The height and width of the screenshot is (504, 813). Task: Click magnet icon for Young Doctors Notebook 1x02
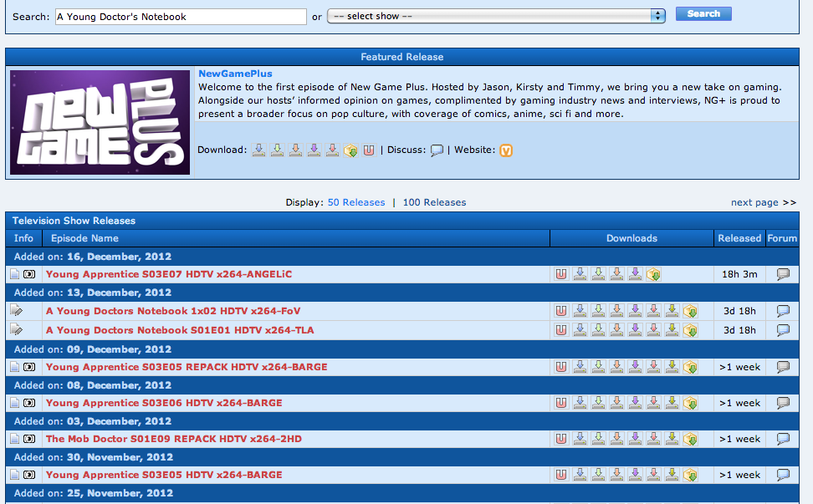point(561,311)
